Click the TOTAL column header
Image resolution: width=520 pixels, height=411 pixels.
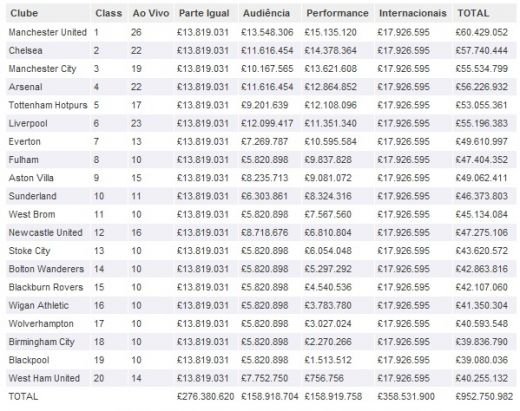point(473,13)
